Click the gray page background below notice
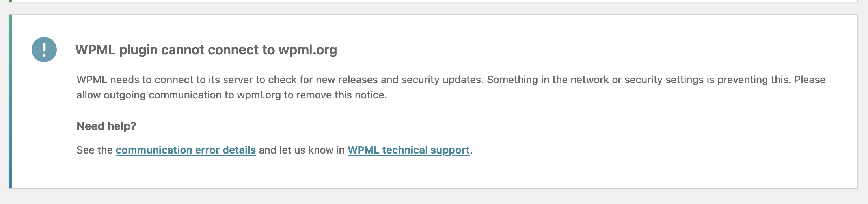Screen dimensions: 868x204 (434, 197)
